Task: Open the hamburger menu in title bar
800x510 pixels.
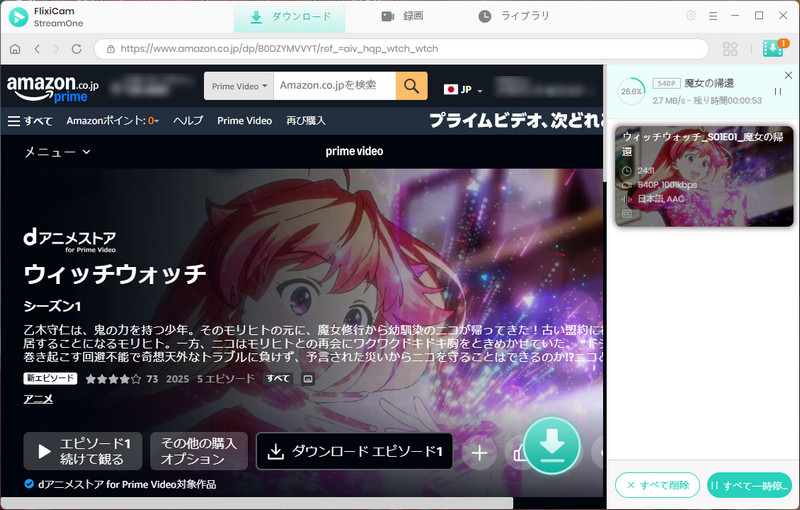Action: (x=713, y=16)
